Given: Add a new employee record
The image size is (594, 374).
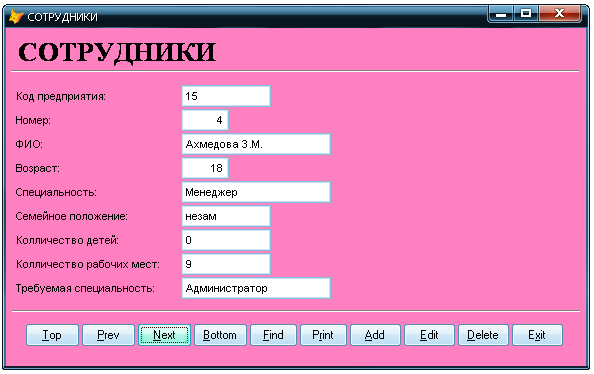Looking at the screenshot, I should click(375, 335).
